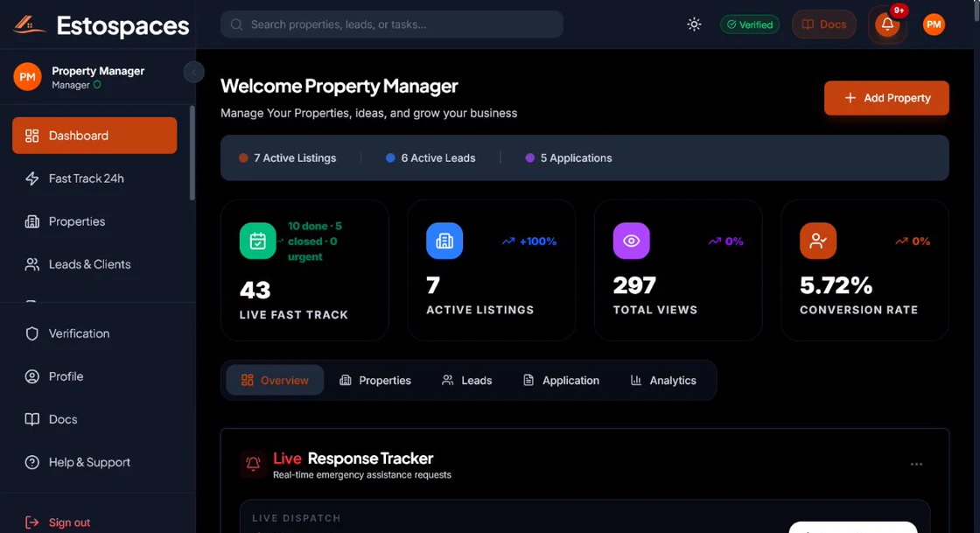
Task: Select the Overview tab
Action: coord(275,380)
